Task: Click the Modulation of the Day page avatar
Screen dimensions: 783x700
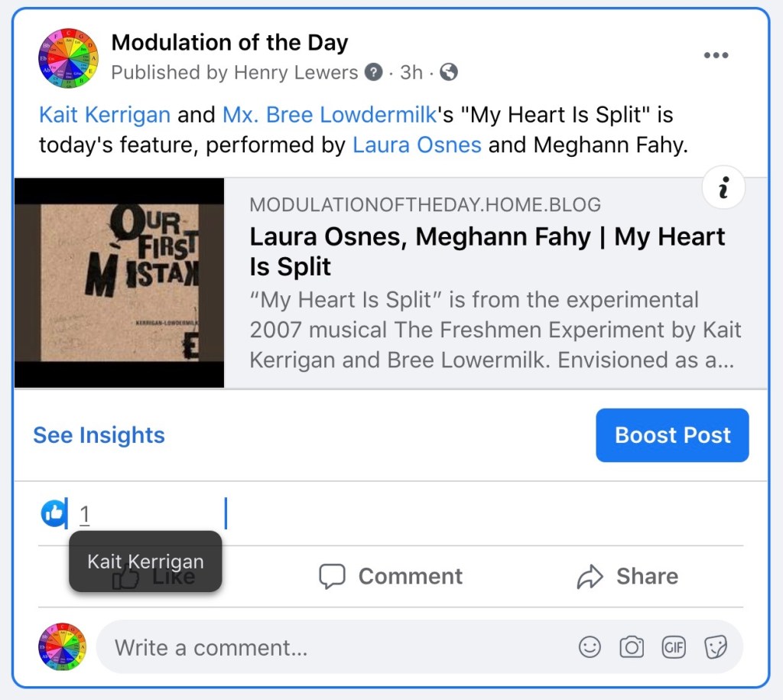Action: 69,58
